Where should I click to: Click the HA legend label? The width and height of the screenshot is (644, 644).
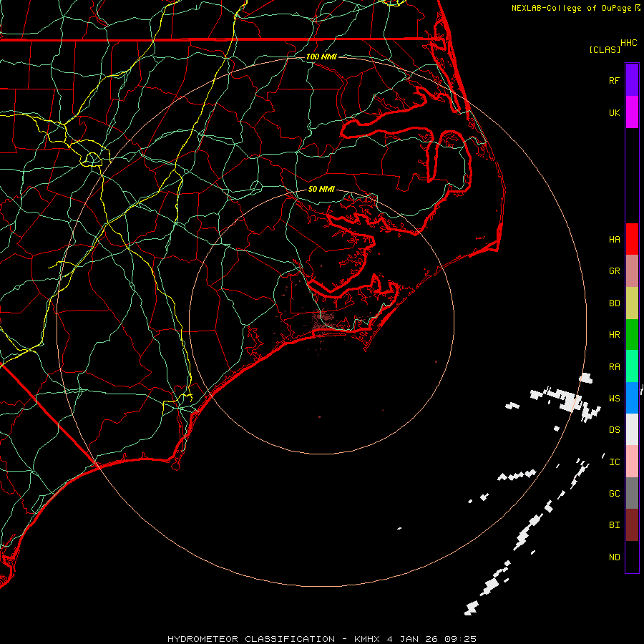pos(614,239)
